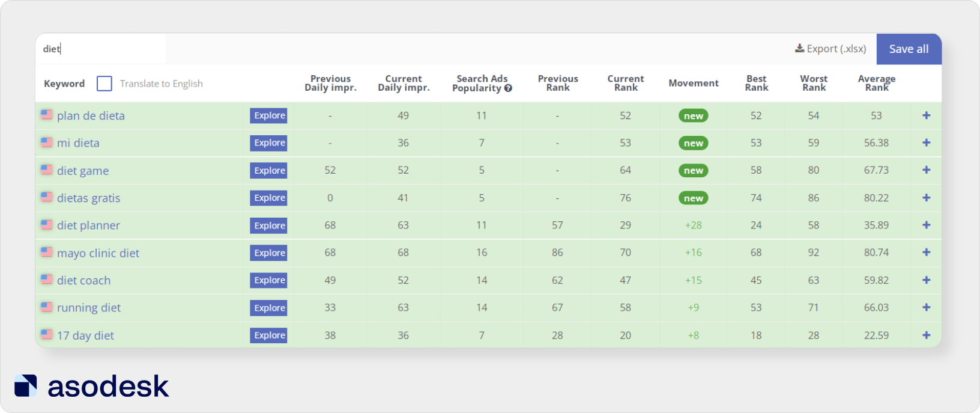The width and height of the screenshot is (980, 413).
Task: Sort by the Average Rank column header
Action: point(877,84)
